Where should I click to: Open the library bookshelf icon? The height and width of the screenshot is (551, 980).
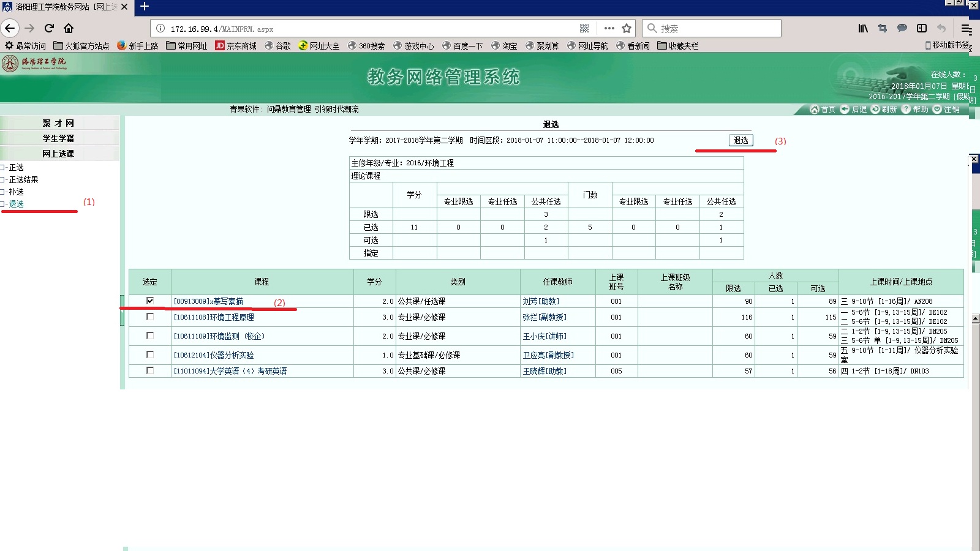pyautogui.click(x=862, y=28)
